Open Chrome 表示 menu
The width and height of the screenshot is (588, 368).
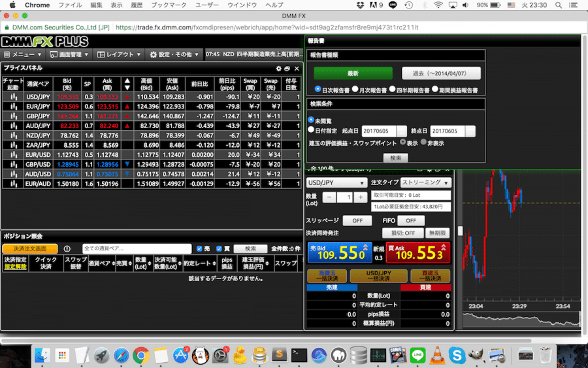[x=116, y=5]
